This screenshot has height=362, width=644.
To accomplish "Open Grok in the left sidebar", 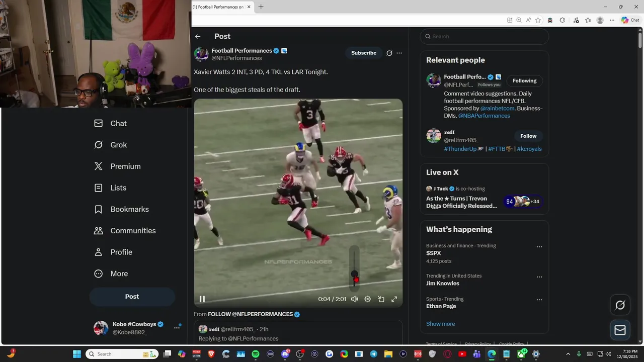I will pos(111,145).
